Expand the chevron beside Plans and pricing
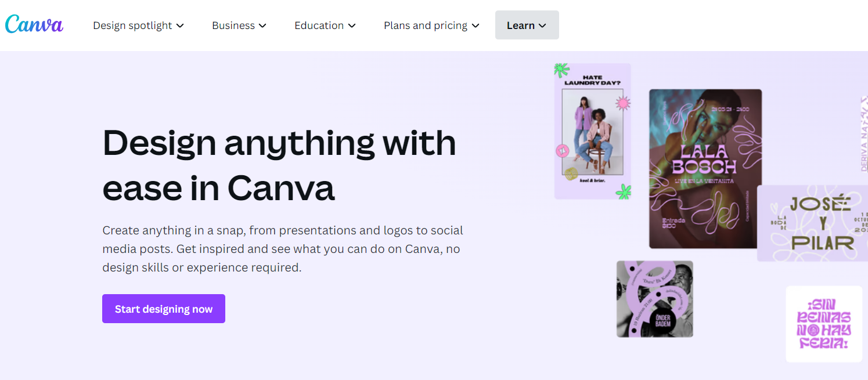The width and height of the screenshot is (868, 380). coord(476,26)
